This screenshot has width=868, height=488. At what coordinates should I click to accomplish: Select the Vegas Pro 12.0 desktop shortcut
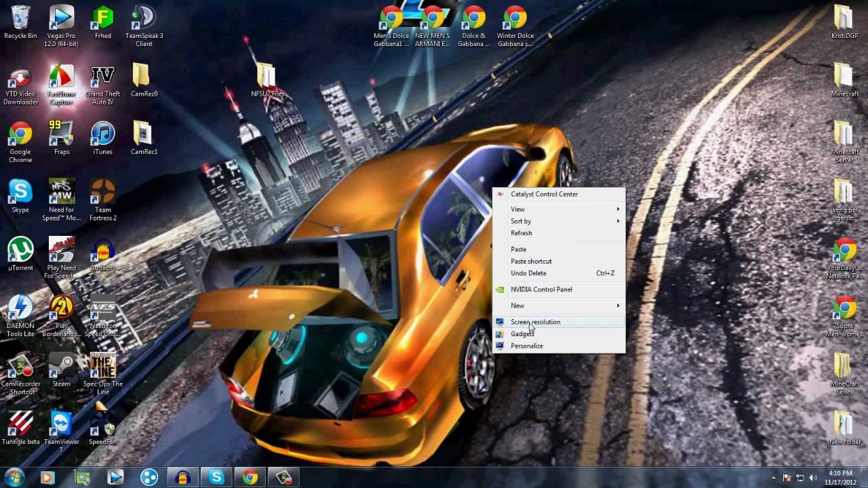pyautogui.click(x=62, y=26)
